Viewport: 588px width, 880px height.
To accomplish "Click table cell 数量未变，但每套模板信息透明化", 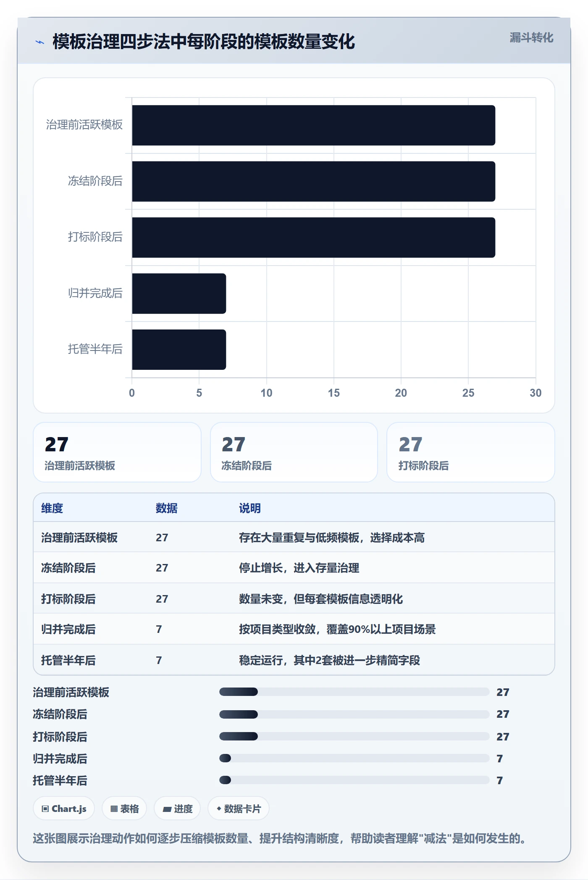I will pos(321,599).
